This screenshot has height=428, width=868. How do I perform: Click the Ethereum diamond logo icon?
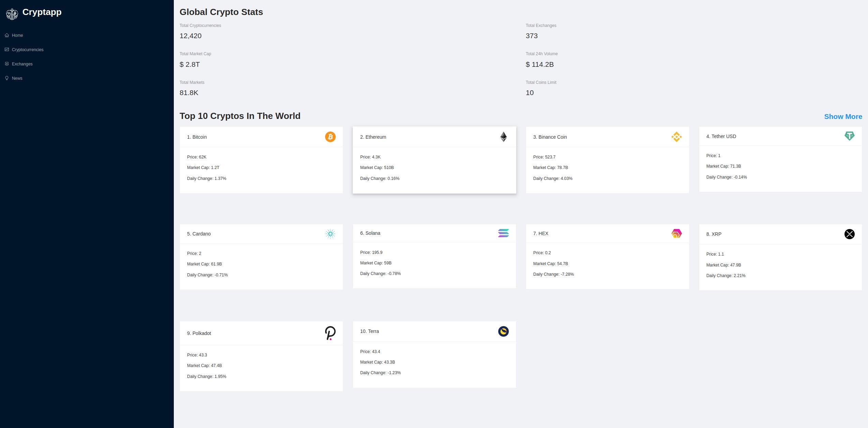[503, 137]
